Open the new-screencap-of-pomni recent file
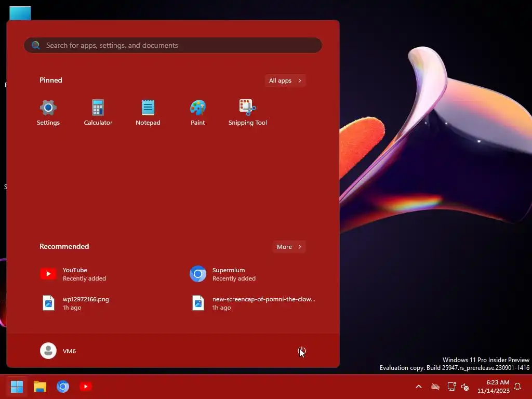This screenshot has height=399, width=532. click(253, 303)
